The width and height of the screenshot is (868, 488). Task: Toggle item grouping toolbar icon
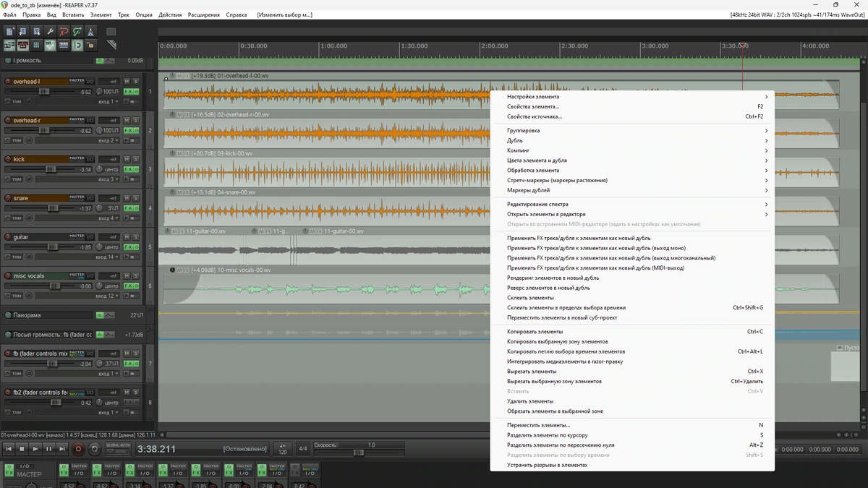23,46
